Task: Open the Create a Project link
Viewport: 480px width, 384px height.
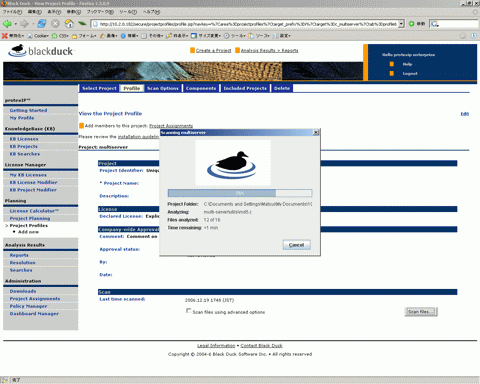Action: [x=214, y=50]
